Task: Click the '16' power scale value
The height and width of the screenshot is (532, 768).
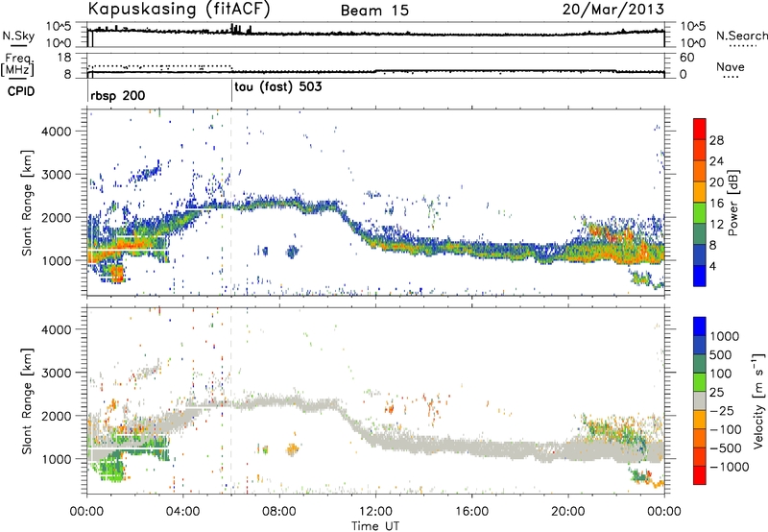Action: [x=716, y=204]
